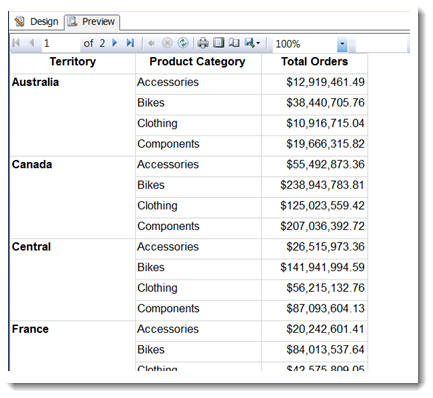433x398 pixels.
Task: Select the Central territory cell
Action: click(73, 280)
